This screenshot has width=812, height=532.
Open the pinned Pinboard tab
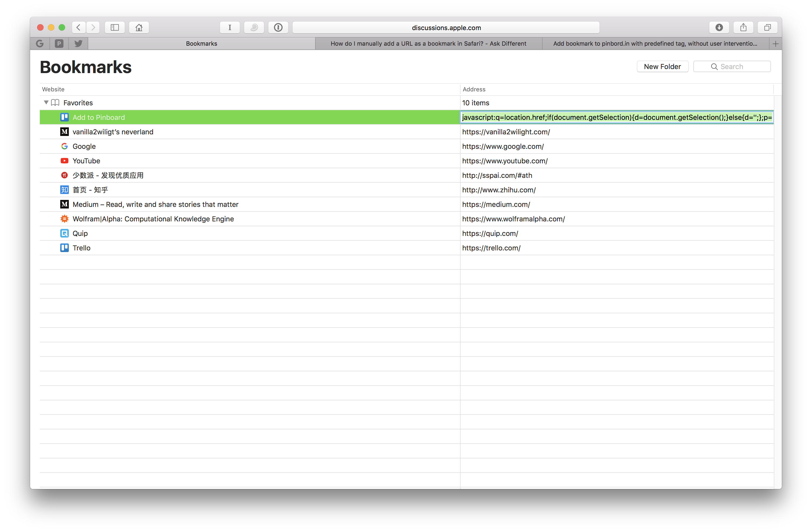[59, 43]
